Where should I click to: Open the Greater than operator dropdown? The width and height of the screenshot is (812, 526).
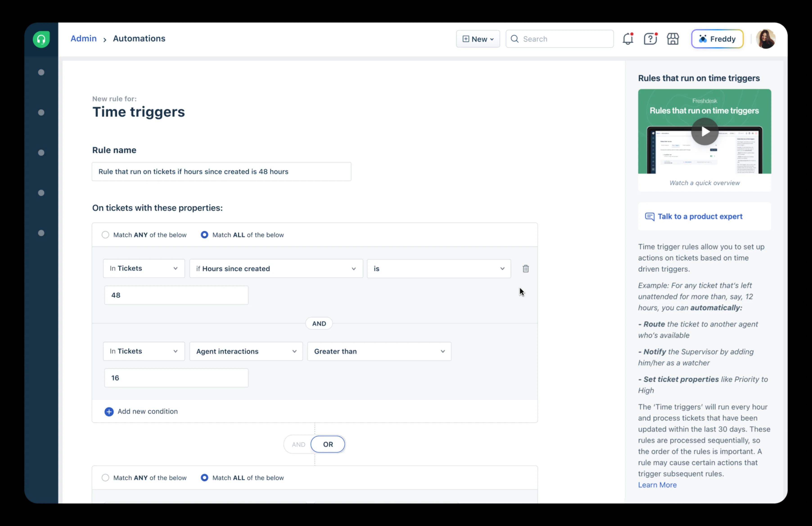(x=379, y=351)
